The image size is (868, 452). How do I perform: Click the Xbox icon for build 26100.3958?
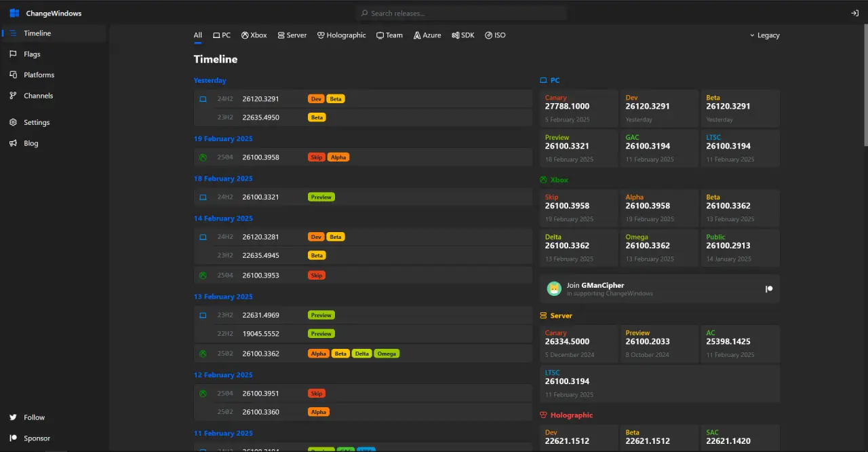point(203,157)
